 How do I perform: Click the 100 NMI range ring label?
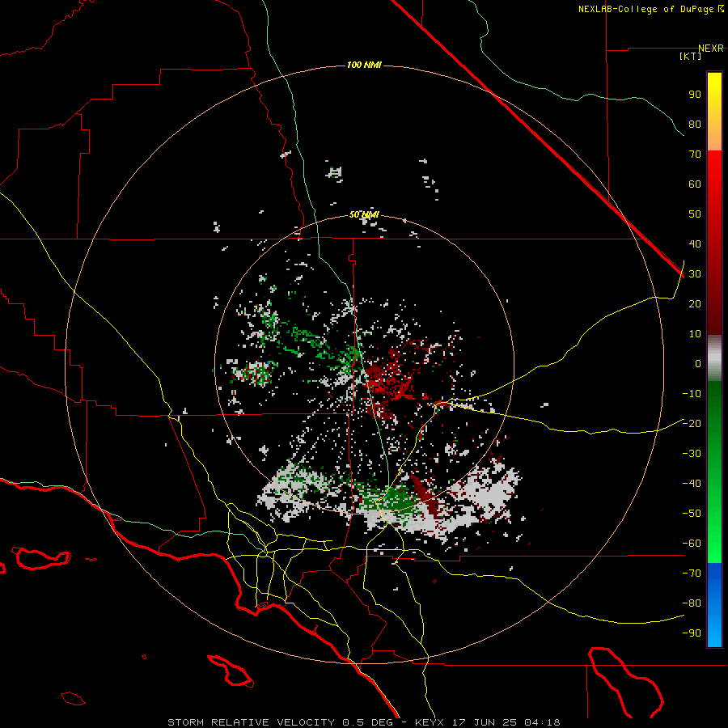[x=364, y=65]
